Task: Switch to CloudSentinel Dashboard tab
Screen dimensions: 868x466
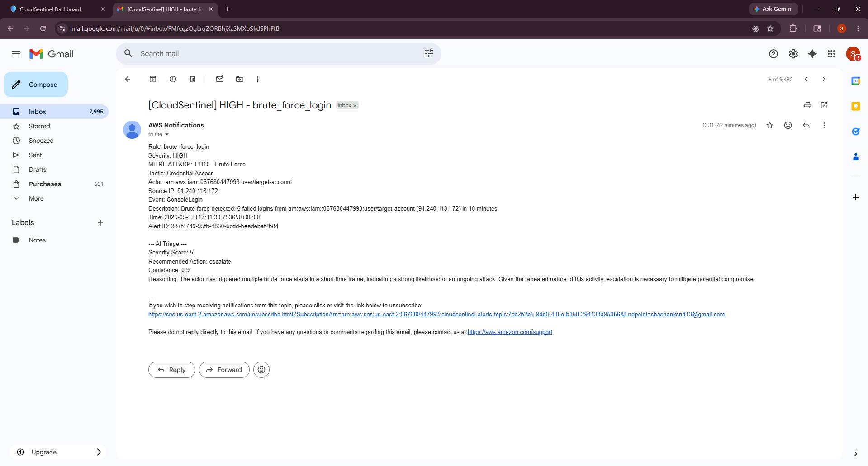Action: [57, 9]
